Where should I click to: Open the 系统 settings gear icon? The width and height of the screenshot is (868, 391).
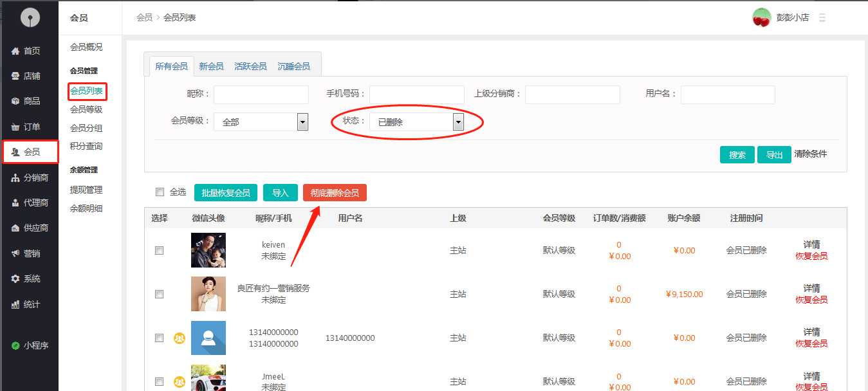15,278
